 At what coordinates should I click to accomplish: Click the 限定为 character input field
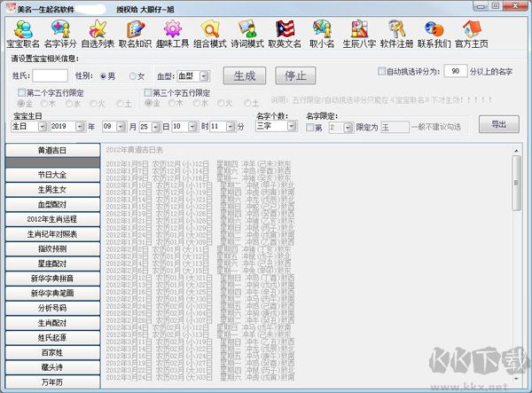pos(395,128)
